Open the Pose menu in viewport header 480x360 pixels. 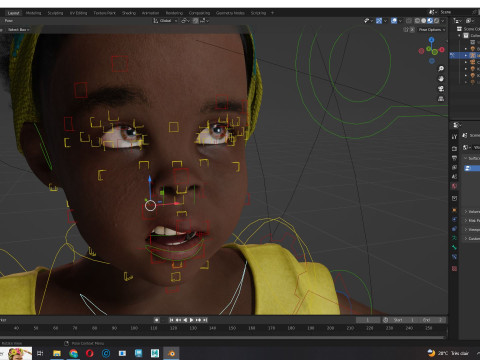[x=9, y=21]
